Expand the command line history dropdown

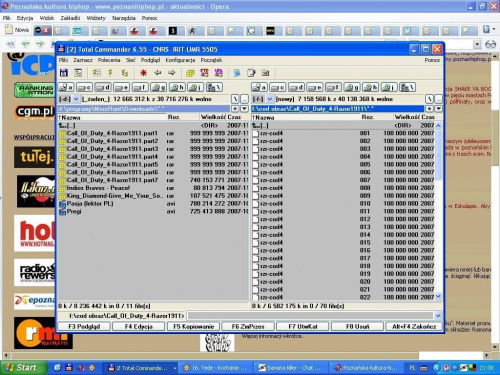(x=438, y=316)
